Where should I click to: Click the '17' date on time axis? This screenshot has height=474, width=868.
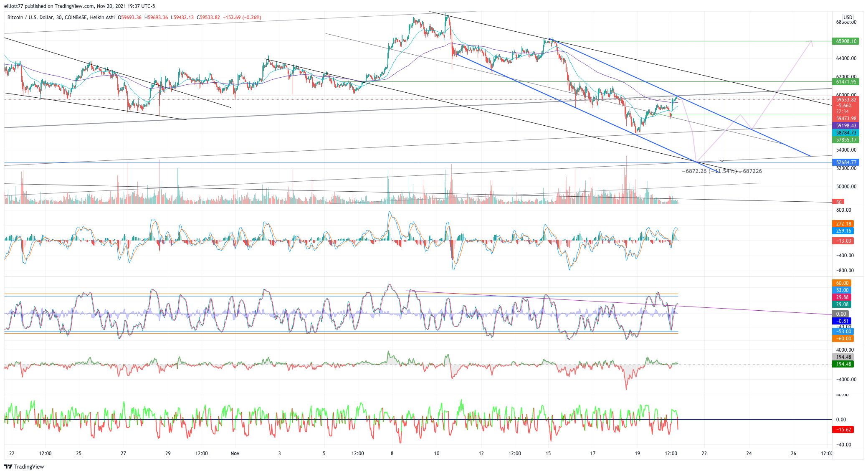[593, 454]
